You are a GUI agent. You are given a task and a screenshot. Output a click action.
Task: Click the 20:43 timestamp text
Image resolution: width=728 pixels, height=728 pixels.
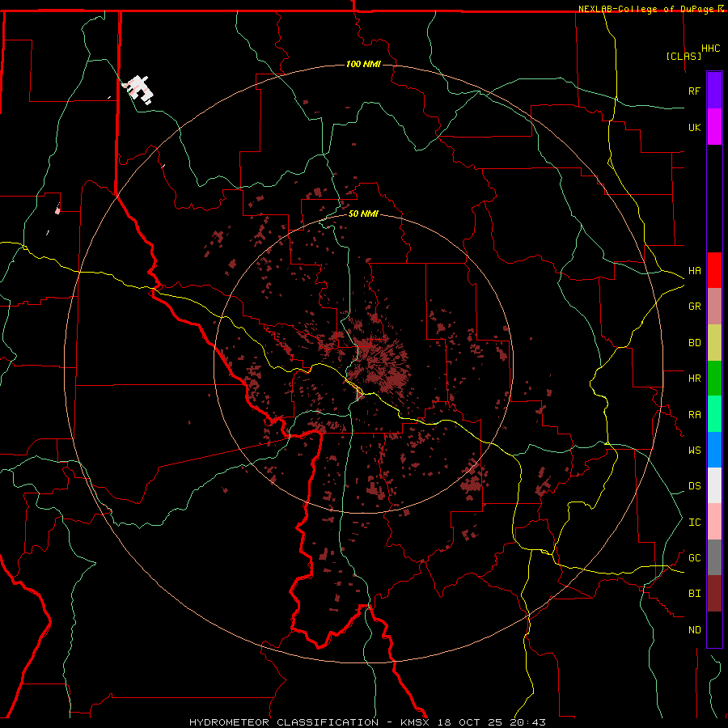[530, 722]
